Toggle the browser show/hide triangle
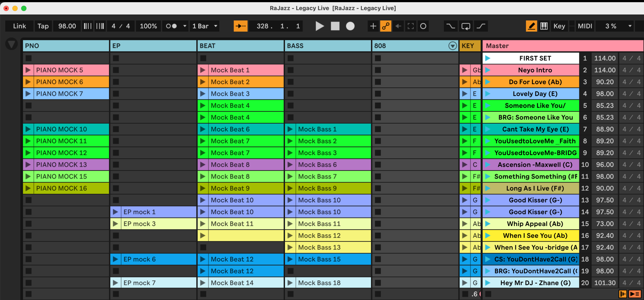Image resolution: width=644 pixels, height=300 pixels. 11,44
